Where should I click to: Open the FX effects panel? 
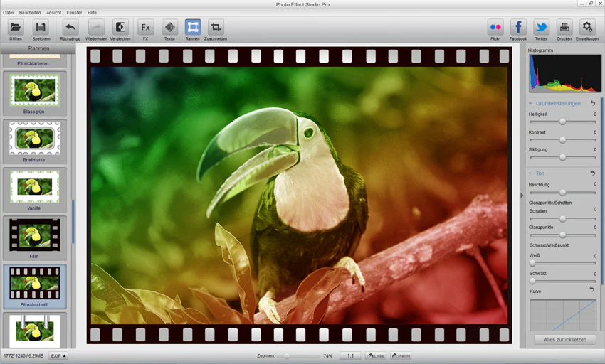pyautogui.click(x=145, y=28)
